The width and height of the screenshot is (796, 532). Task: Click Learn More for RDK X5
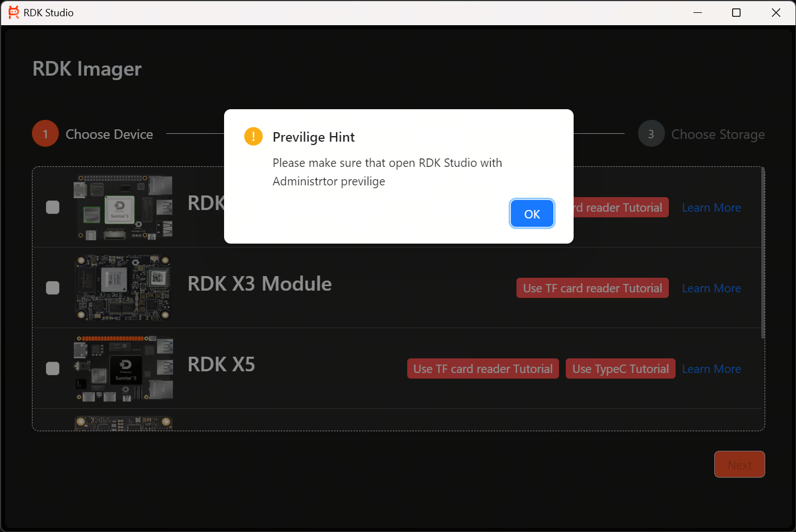pyautogui.click(x=711, y=368)
